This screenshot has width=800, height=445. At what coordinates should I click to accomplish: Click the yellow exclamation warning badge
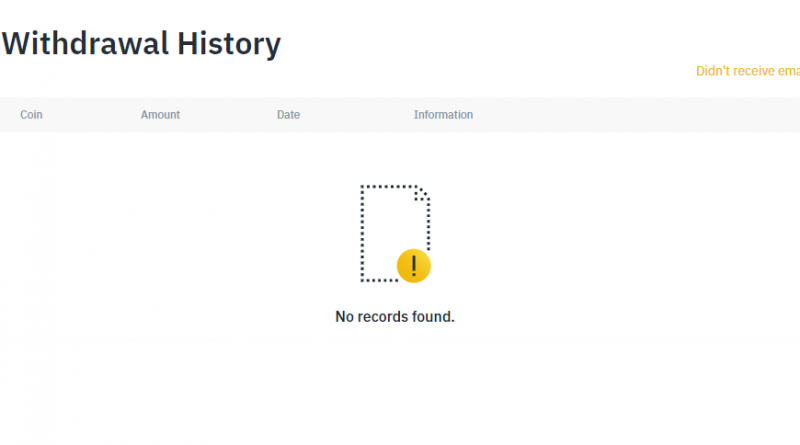coord(414,266)
